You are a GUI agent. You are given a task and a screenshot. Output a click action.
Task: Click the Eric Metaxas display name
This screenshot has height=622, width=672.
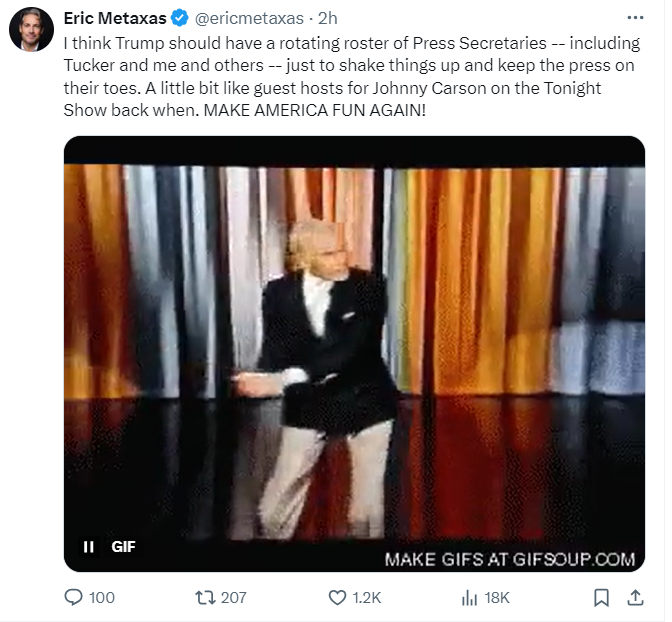point(114,18)
